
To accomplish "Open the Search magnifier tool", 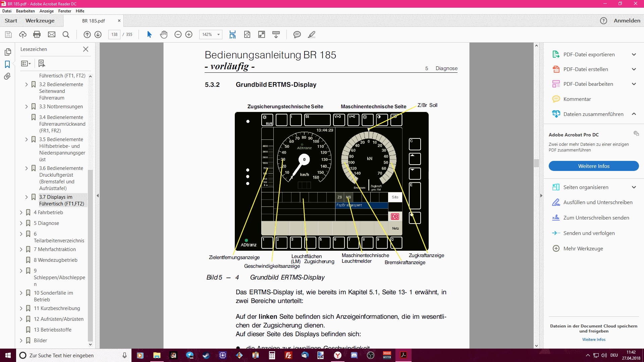I will click(x=66, y=35).
